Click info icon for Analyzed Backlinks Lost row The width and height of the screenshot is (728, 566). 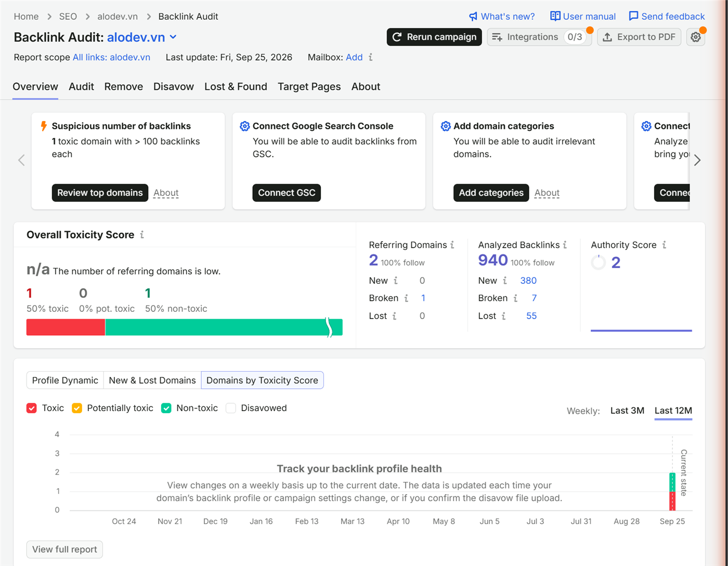[x=503, y=316]
